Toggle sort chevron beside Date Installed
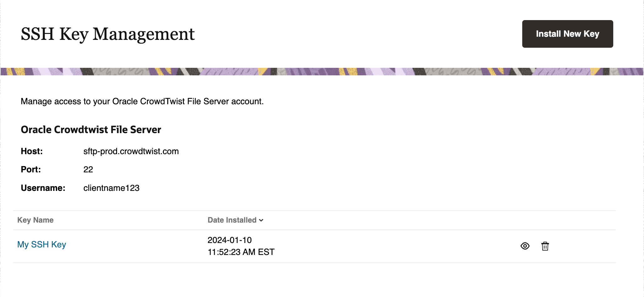 (x=261, y=220)
